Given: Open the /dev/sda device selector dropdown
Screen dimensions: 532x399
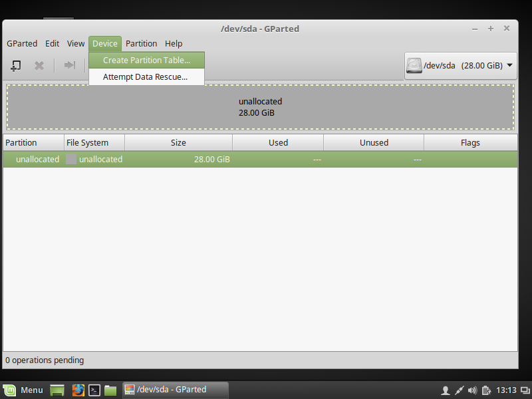Looking at the screenshot, I should click(460, 65).
